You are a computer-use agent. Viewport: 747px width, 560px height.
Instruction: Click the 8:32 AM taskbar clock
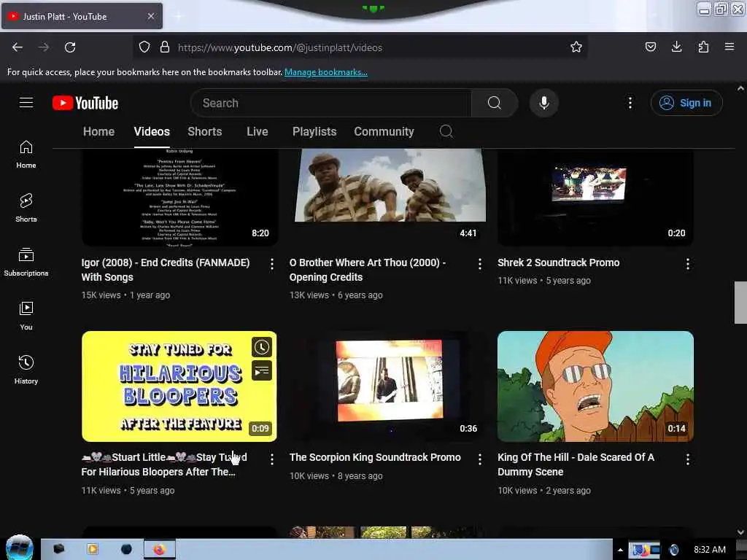[709, 550]
